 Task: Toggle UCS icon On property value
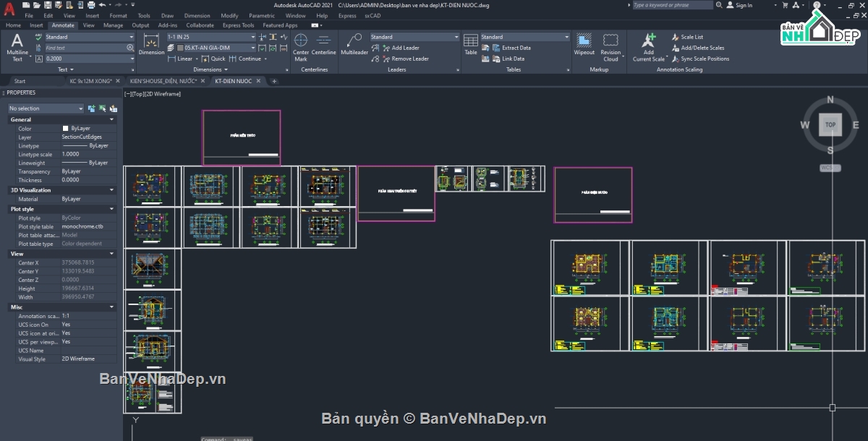(x=67, y=325)
